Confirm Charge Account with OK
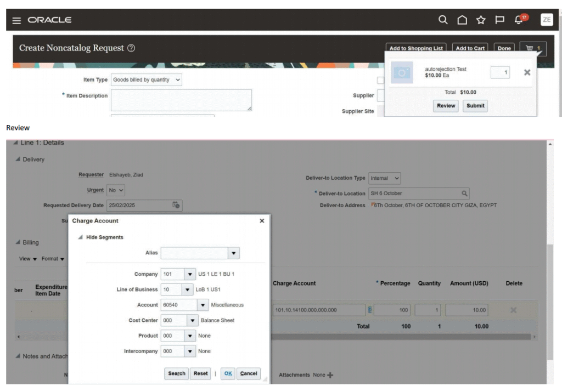Image resolution: width=562 pixels, height=392 pixels. click(x=228, y=373)
